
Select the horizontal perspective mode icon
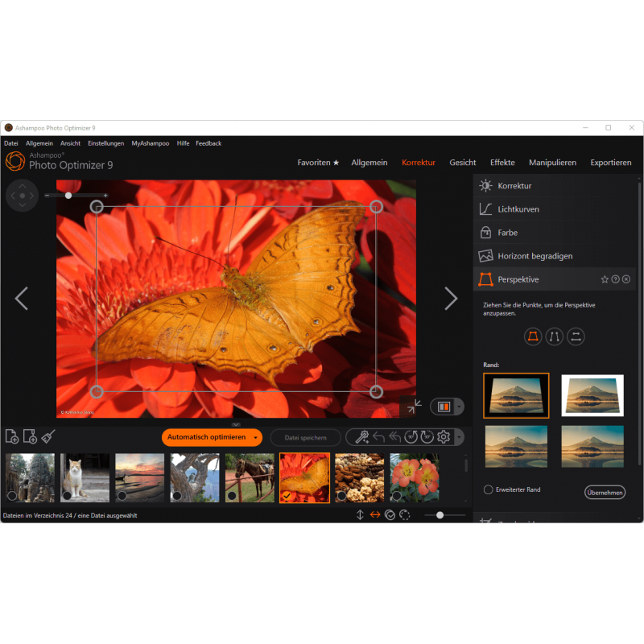[576, 336]
